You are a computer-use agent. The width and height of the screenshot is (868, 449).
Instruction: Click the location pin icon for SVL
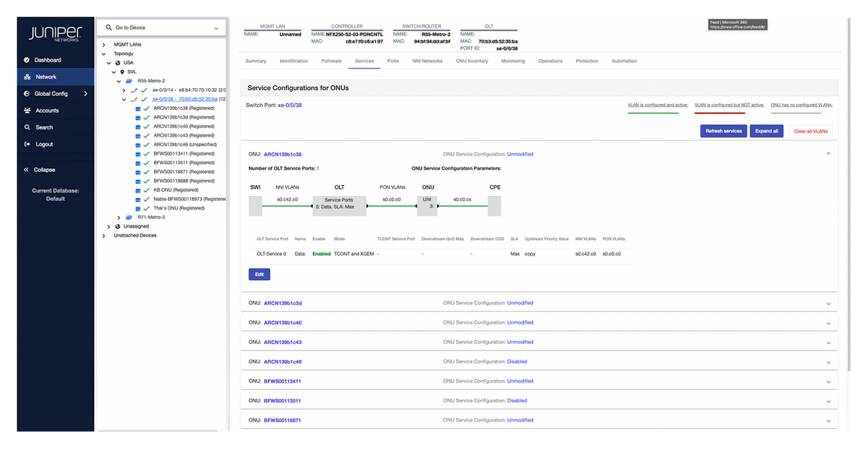122,71
